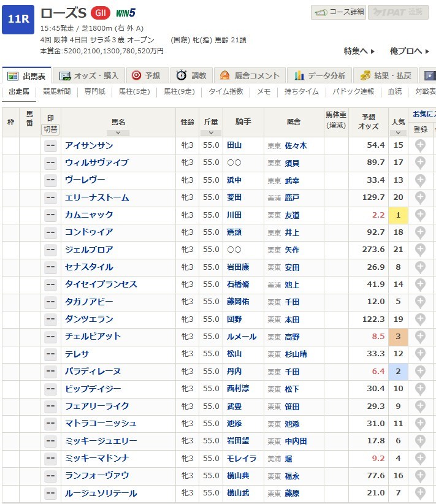
Task: Select the タイム指数 sub-tab
Action: point(226,92)
